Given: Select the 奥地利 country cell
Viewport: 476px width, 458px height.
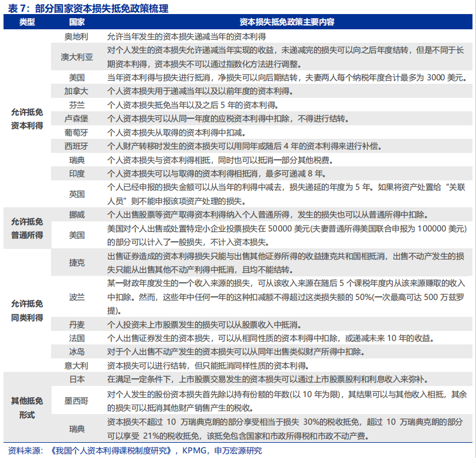Looking at the screenshot, I should click(76, 36).
